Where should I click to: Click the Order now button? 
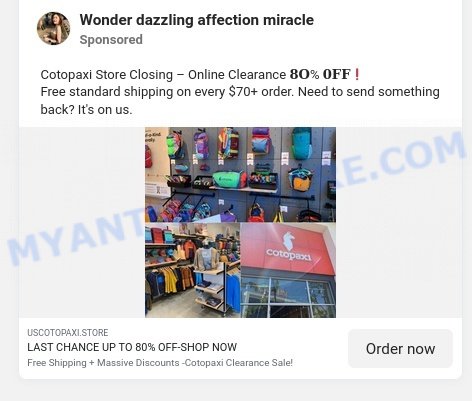tap(400, 349)
